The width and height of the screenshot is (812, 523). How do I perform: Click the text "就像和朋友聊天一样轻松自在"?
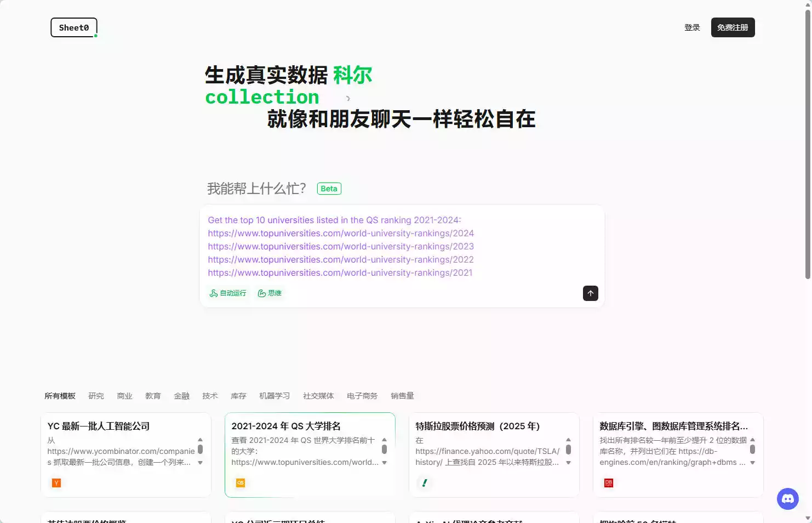click(401, 119)
